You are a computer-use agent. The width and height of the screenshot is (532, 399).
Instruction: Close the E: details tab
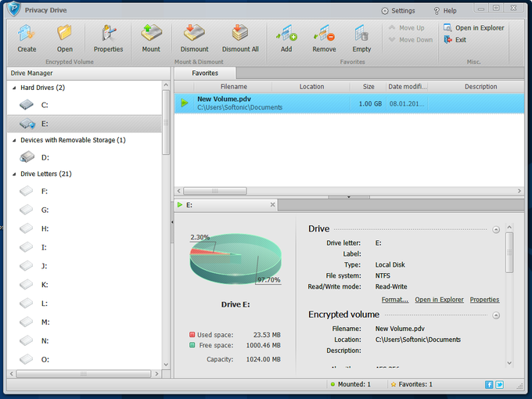(x=272, y=205)
